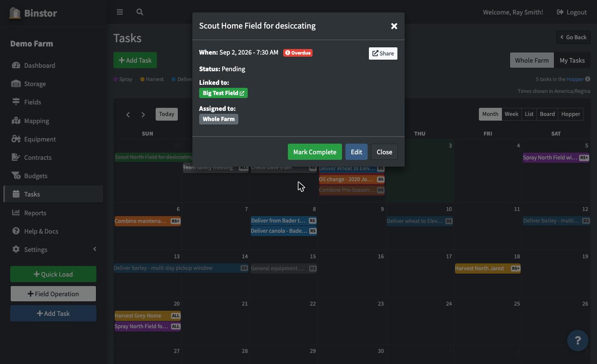Switch to Whole Farm tasks view
Viewport: 597px width, 364px height.
pyautogui.click(x=532, y=60)
